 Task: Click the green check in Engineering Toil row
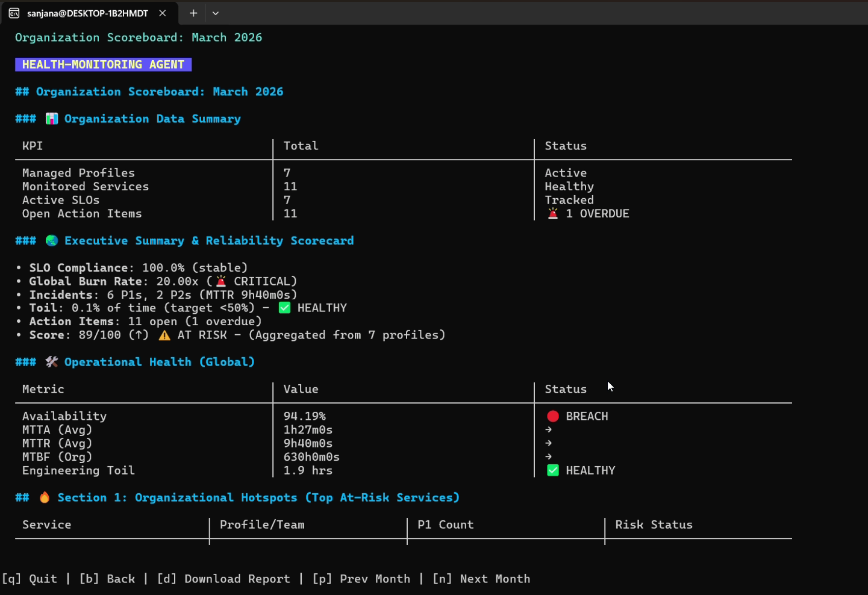point(553,470)
